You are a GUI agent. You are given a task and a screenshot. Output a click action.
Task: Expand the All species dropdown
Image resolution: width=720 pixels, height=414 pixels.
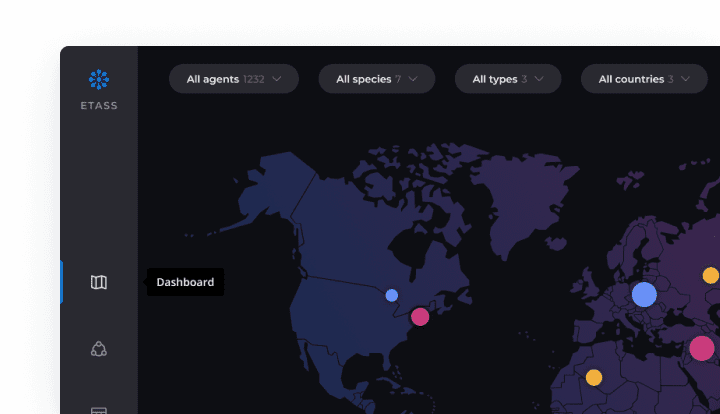[376, 79]
